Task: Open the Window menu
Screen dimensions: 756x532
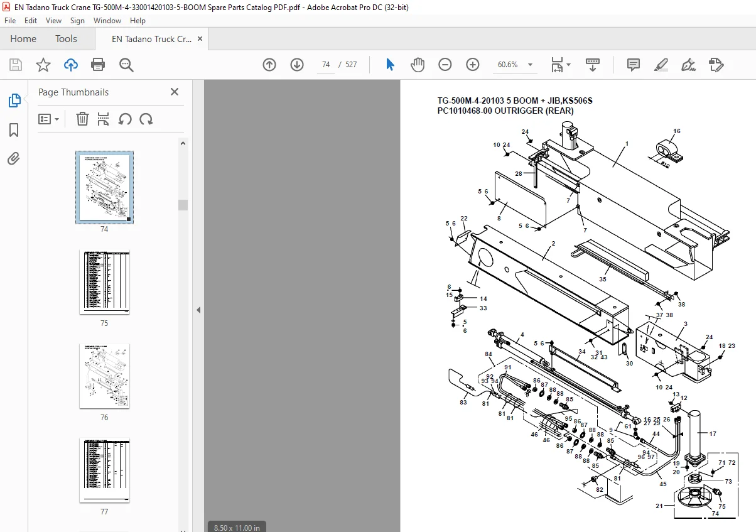Action: 107,21
